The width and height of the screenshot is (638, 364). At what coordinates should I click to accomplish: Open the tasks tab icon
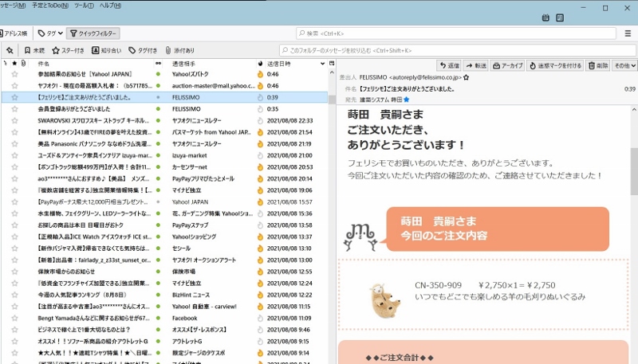[x=560, y=18]
